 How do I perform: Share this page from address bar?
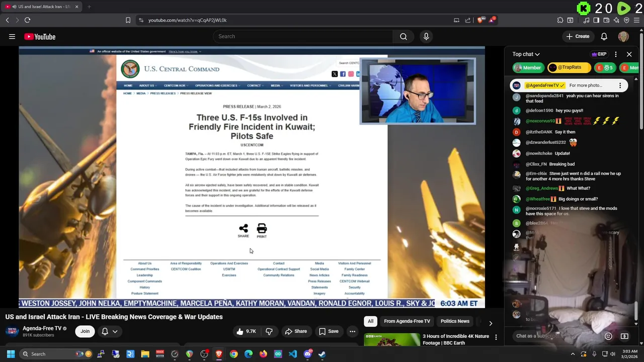[x=468, y=20]
